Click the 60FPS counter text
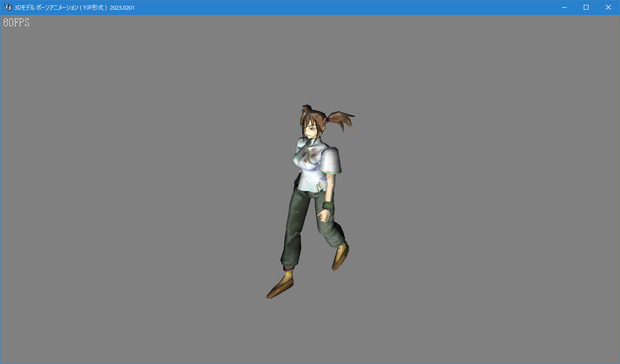This screenshot has width=620, height=364. (16, 23)
